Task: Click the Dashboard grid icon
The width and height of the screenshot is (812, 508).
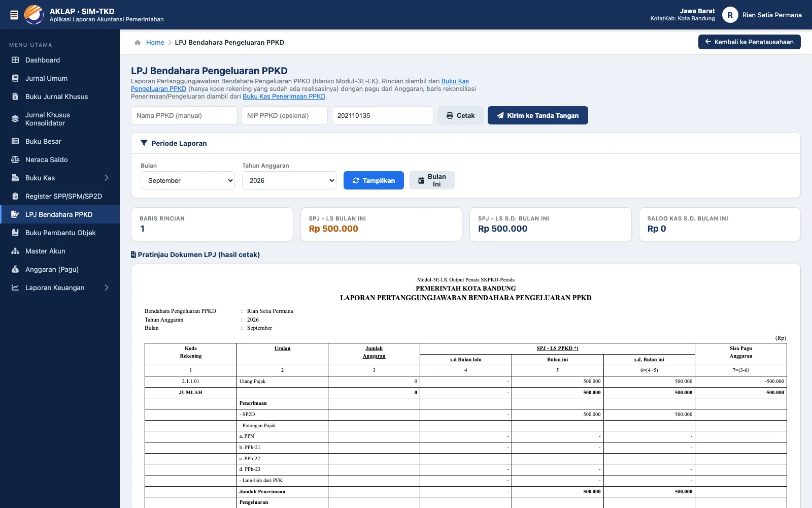Action: pyautogui.click(x=15, y=60)
